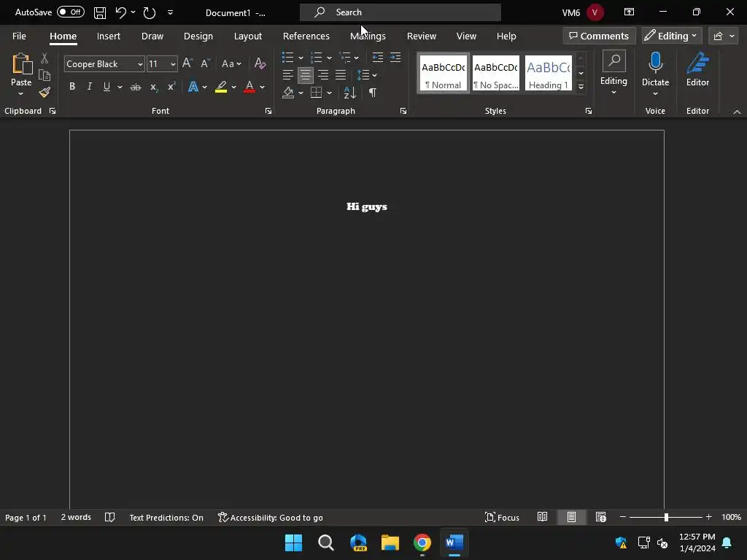
Task: Click the Save icon in title bar
Action: click(x=99, y=12)
